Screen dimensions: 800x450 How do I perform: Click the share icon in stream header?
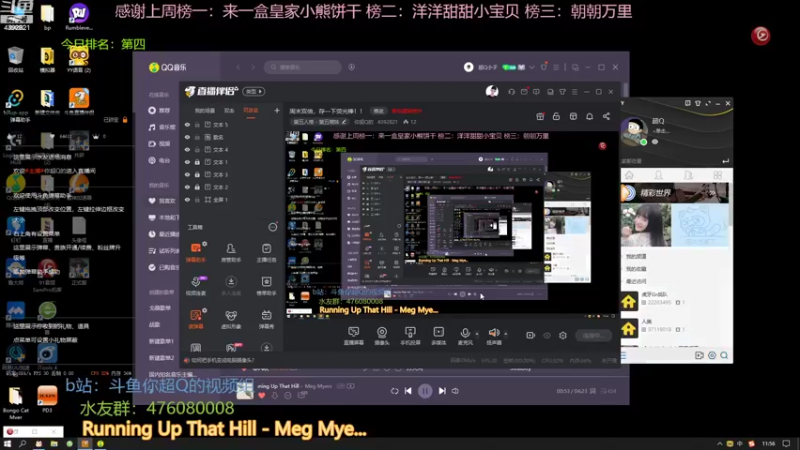[606, 116]
